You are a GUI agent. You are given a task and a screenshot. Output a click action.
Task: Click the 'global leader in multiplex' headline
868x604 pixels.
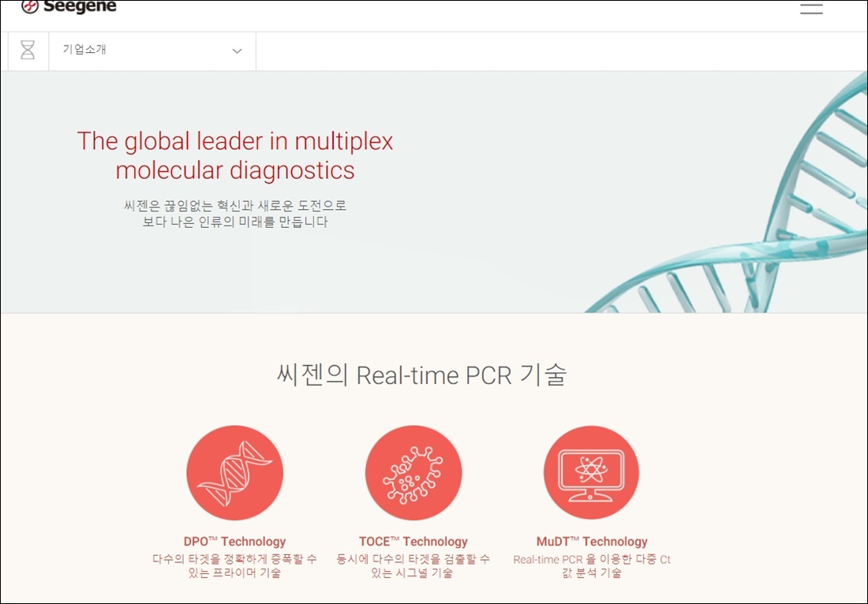pos(234,155)
